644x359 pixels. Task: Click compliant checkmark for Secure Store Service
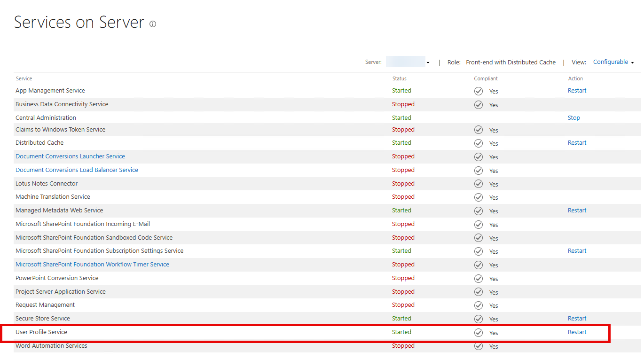[x=479, y=319]
